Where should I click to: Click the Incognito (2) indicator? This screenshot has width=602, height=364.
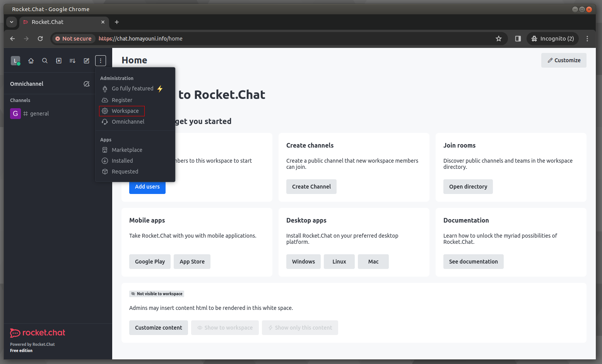coord(553,39)
